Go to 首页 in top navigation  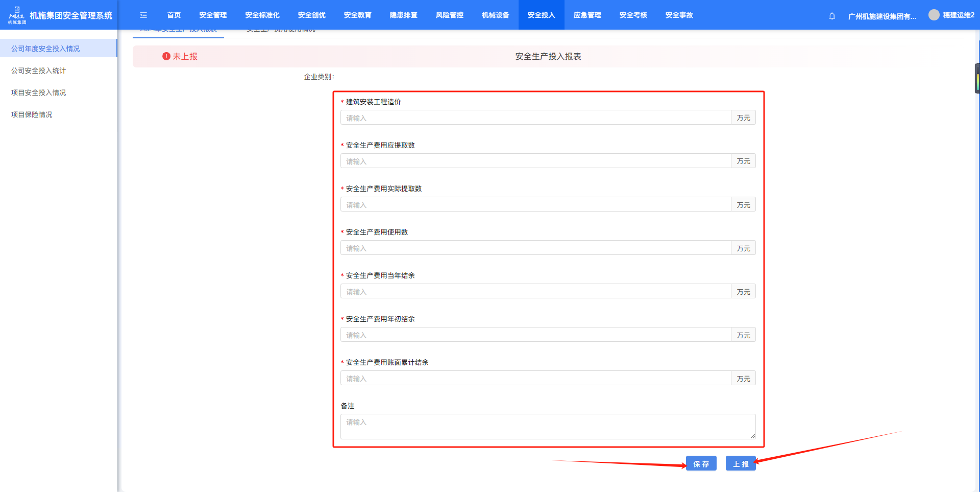[x=174, y=15]
